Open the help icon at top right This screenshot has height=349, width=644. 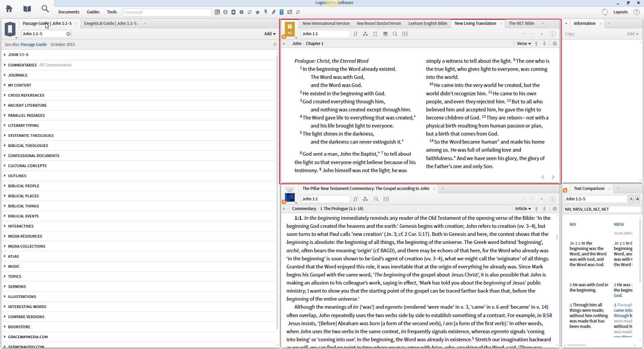coord(636,12)
